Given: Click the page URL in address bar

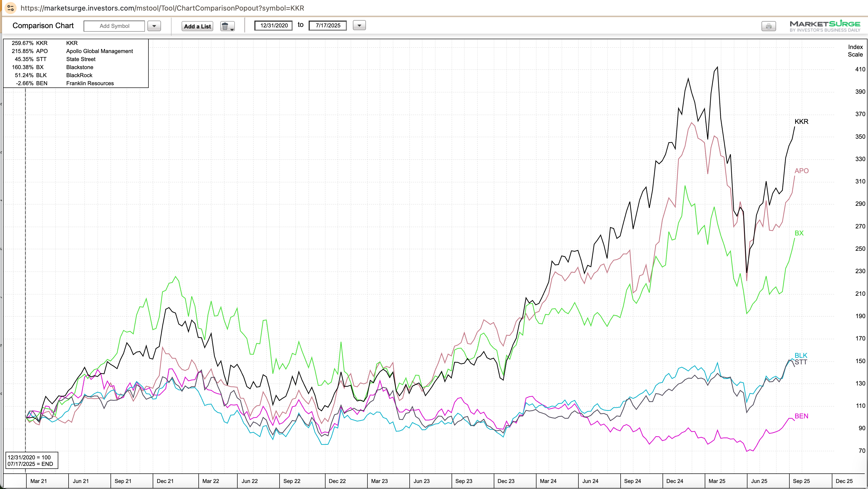Looking at the screenshot, I should pyautogui.click(x=162, y=8).
